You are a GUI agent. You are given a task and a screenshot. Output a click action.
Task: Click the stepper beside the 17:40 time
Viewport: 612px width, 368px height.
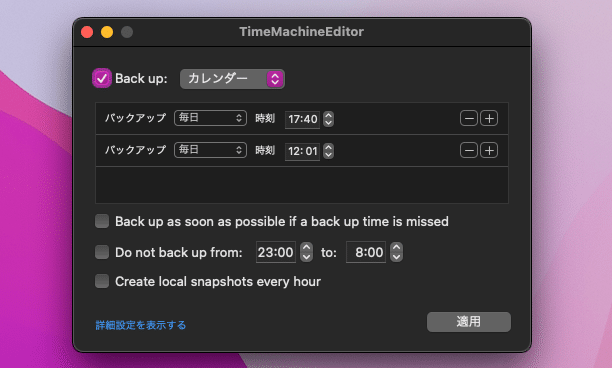point(329,119)
